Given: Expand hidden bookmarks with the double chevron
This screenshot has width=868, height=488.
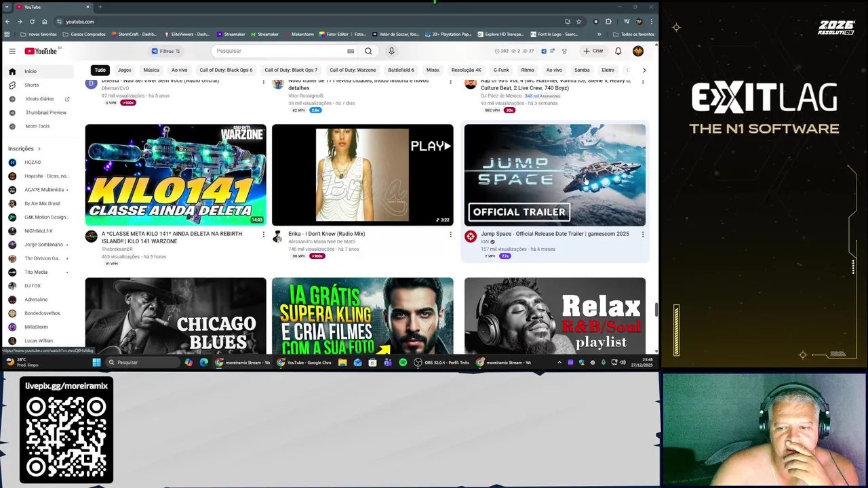Looking at the screenshot, I should [599, 34].
